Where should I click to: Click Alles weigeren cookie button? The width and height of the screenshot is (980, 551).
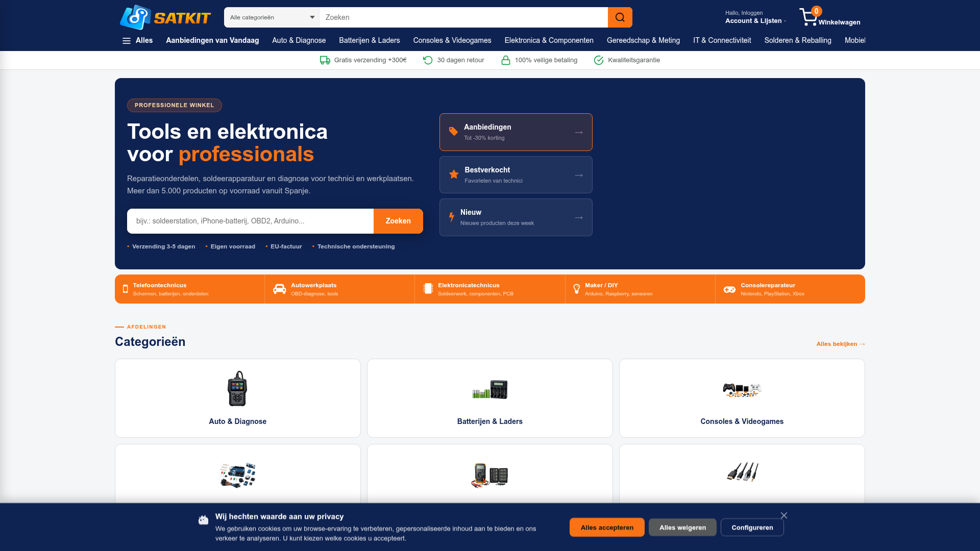click(682, 528)
